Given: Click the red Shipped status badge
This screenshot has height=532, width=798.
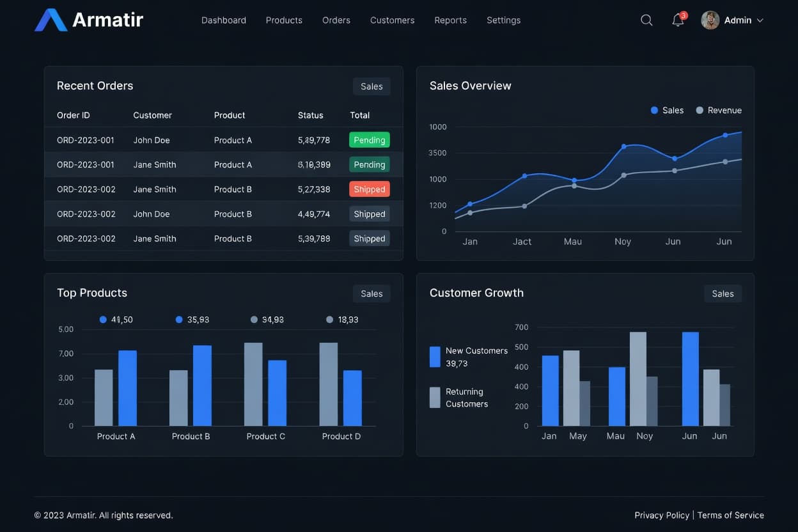Looking at the screenshot, I should (370, 189).
